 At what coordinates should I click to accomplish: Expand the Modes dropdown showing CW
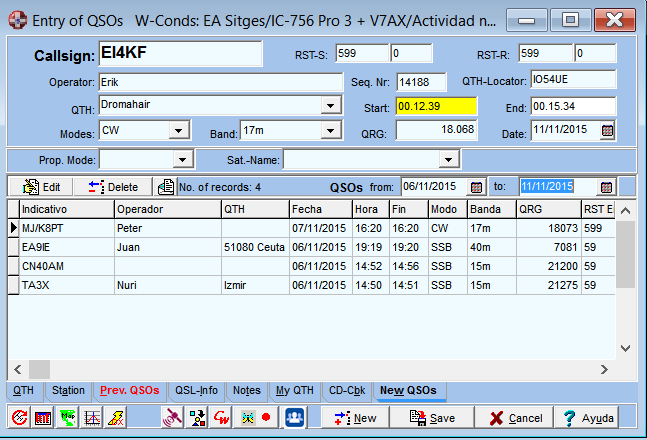click(178, 130)
